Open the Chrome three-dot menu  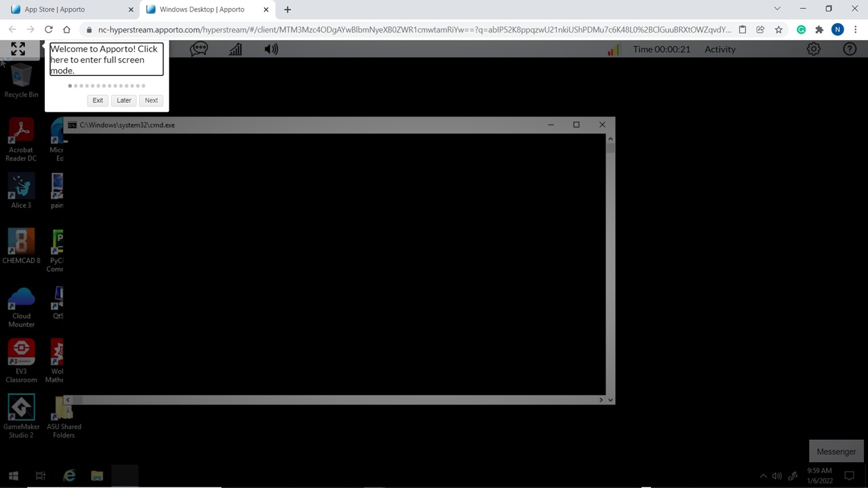(x=856, y=30)
